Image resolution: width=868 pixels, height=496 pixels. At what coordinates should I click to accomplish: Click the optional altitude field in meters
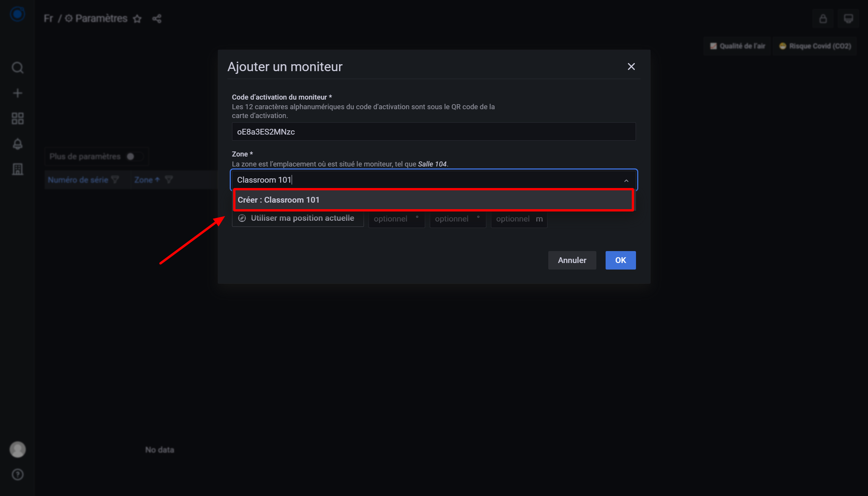519,219
